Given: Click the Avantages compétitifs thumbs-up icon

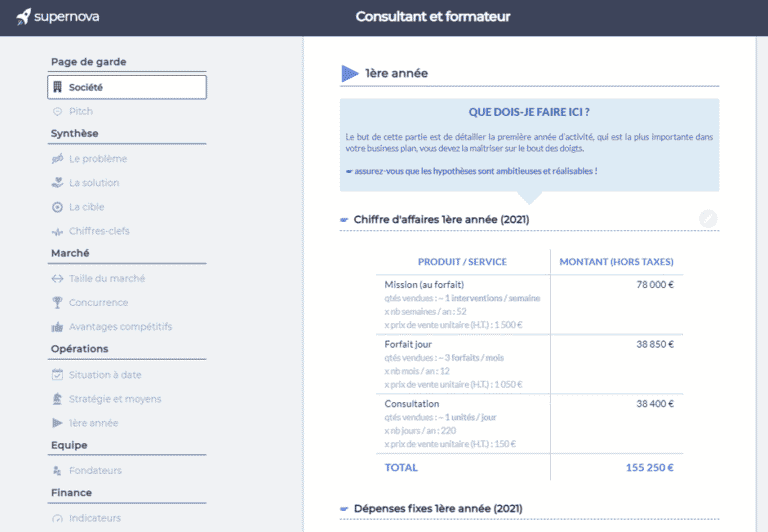Looking at the screenshot, I should coord(58,327).
